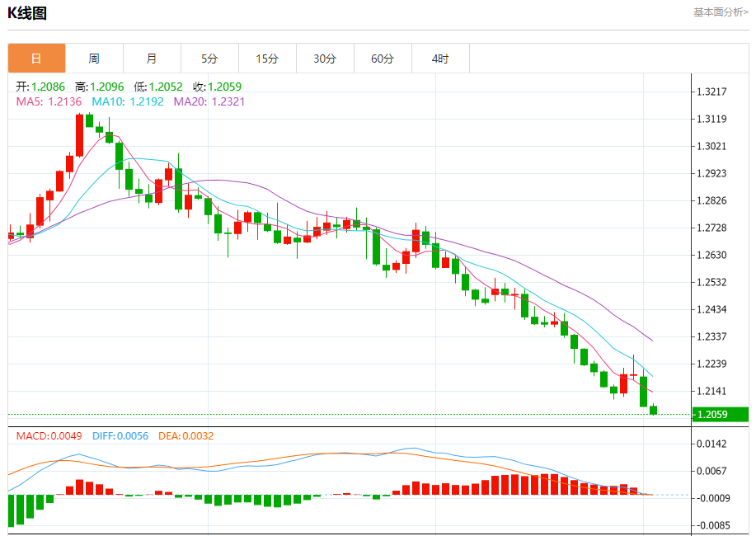Click the 1.2728 axis label
The height and width of the screenshot is (536, 756).
point(711,228)
